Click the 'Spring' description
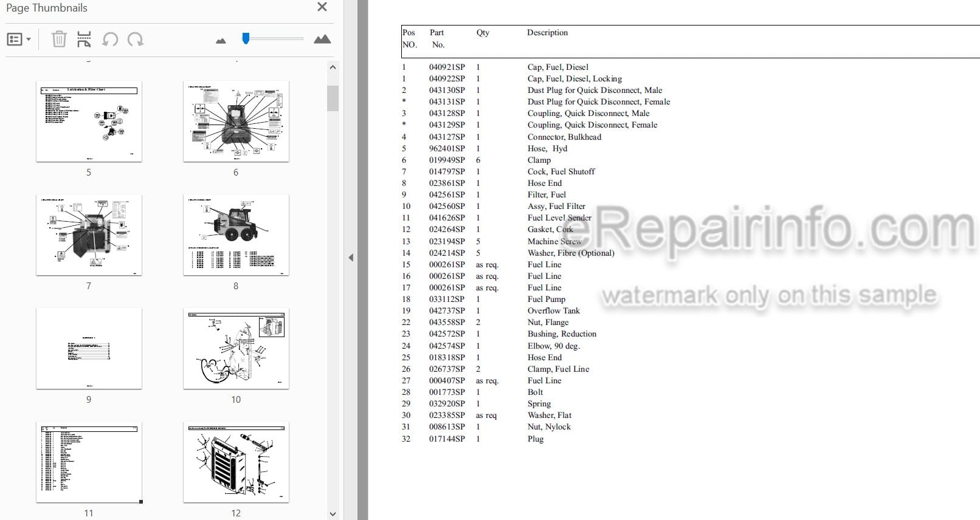The width and height of the screenshot is (980, 520). pyautogui.click(x=539, y=404)
